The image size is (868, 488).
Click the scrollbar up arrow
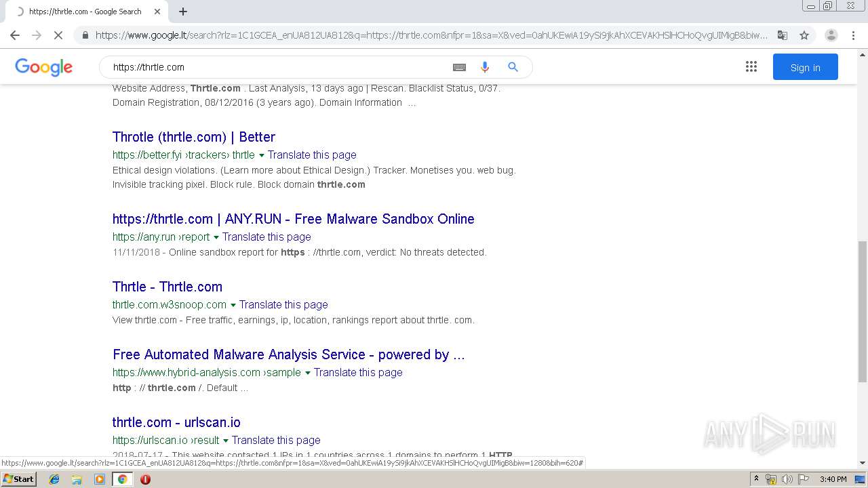click(863, 54)
